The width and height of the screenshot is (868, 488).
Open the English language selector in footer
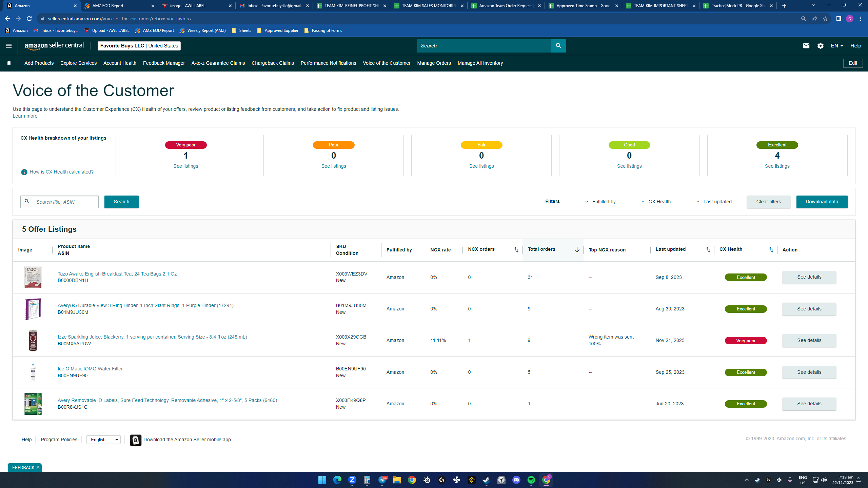[103, 440]
